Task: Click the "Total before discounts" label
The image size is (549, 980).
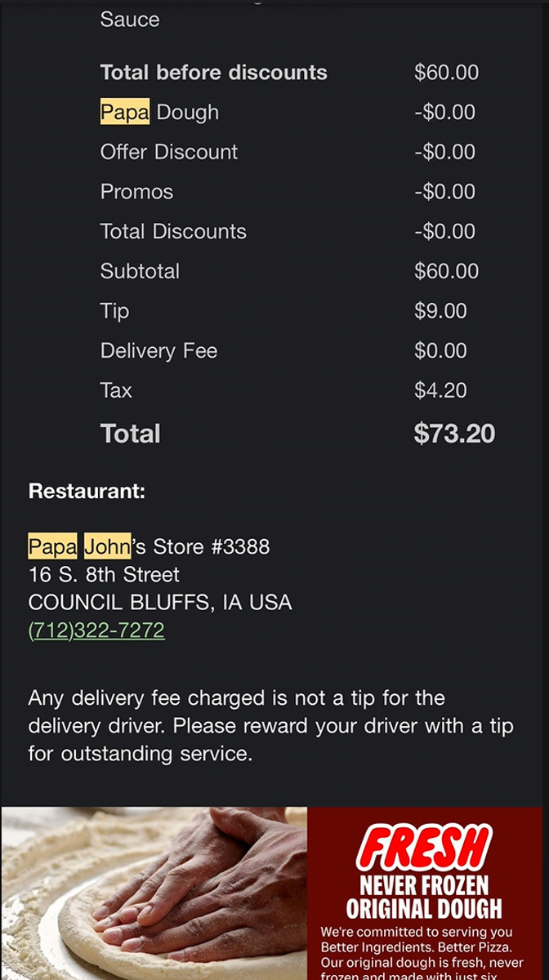Action: [213, 73]
